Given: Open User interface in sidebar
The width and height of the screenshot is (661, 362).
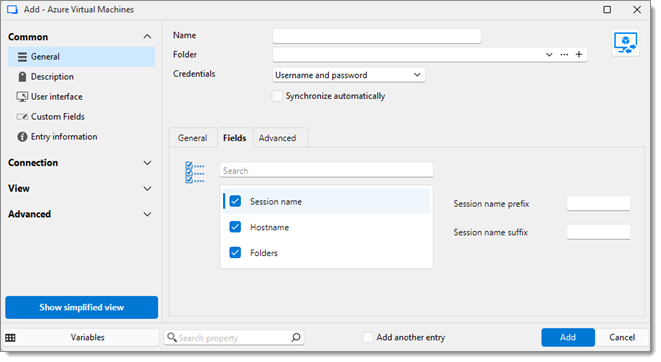Looking at the screenshot, I should coord(56,97).
